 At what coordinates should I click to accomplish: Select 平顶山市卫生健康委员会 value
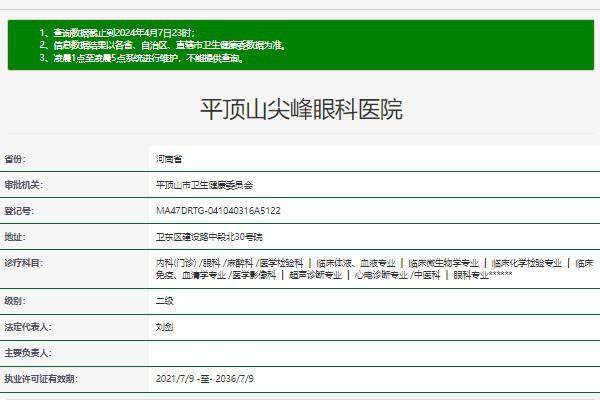point(204,185)
